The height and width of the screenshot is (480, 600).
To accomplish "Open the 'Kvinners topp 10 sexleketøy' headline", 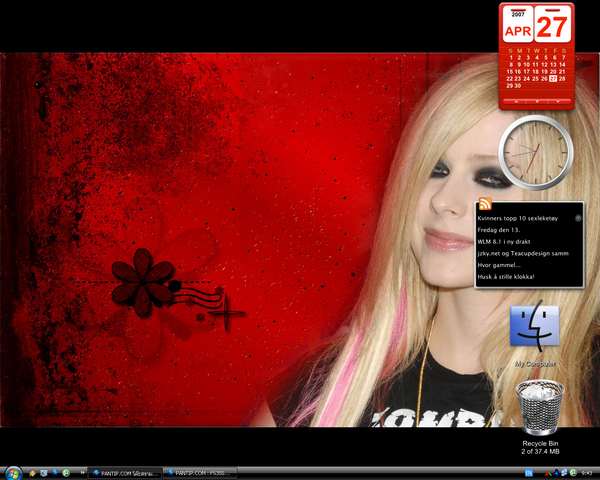I will [518, 218].
